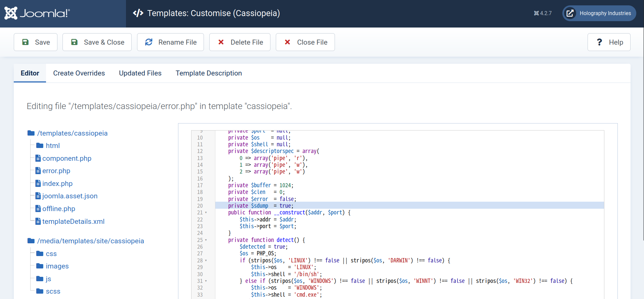
Task: Click the Rename File button
Action: (x=170, y=42)
